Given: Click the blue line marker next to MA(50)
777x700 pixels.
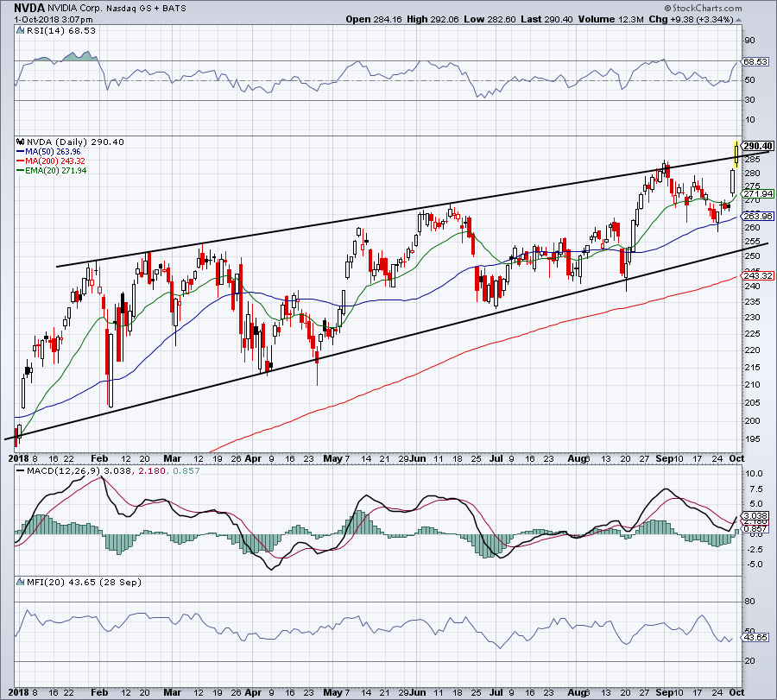Looking at the screenshot, I should (x=21, y=152).
